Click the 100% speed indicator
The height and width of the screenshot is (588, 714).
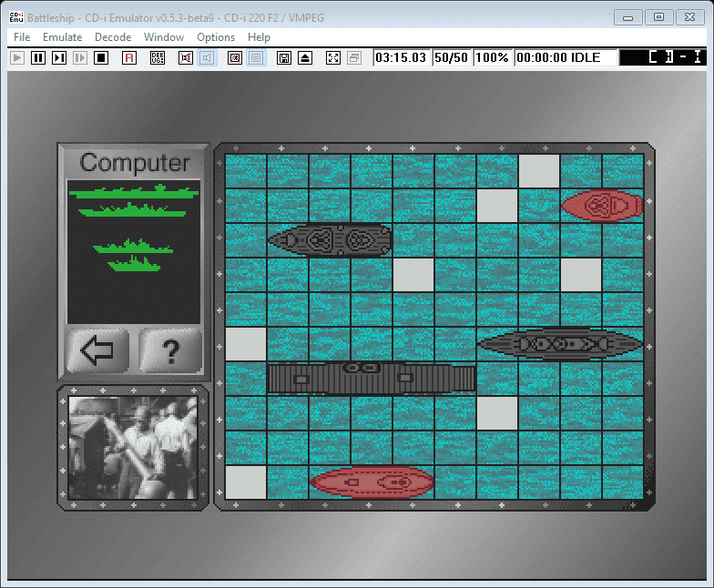point(492,57)
